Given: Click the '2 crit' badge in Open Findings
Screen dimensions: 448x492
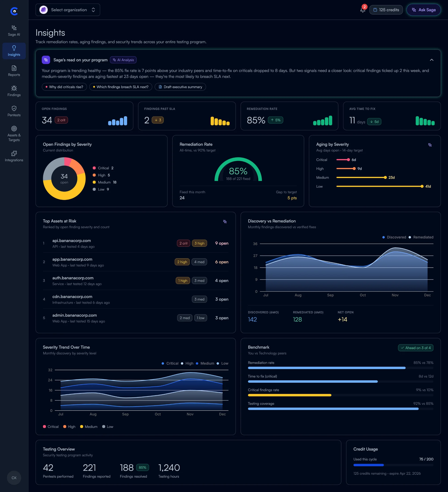Looking at the screenshot, I should (61, 120).
